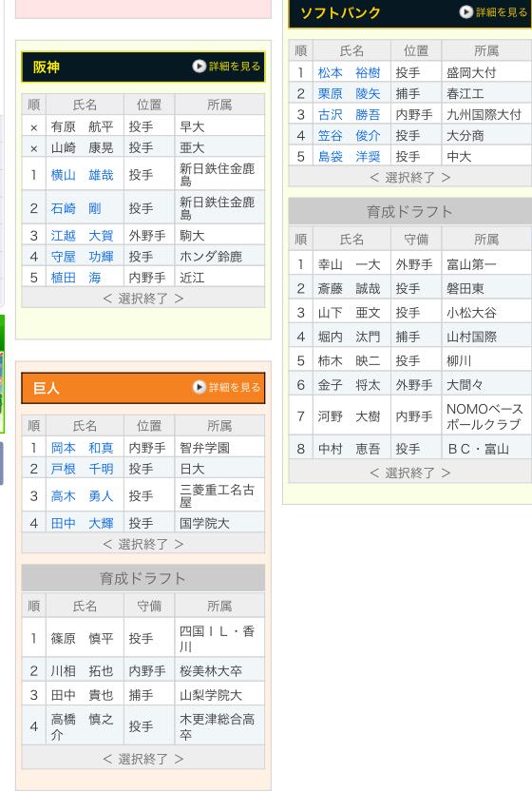Screen dimensions: 532x792
Task: Click the 九州国際大付 affiliation cell
Action: (486, 115)
